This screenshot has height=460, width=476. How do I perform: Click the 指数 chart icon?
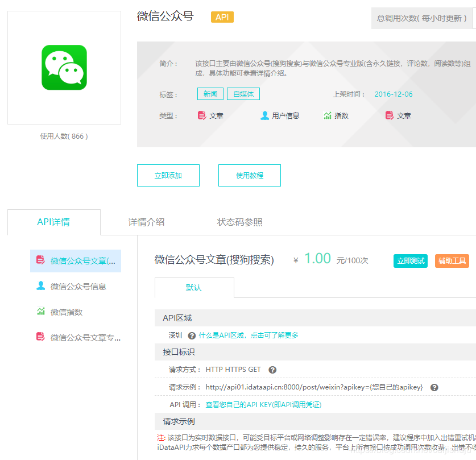coord(327,115)
